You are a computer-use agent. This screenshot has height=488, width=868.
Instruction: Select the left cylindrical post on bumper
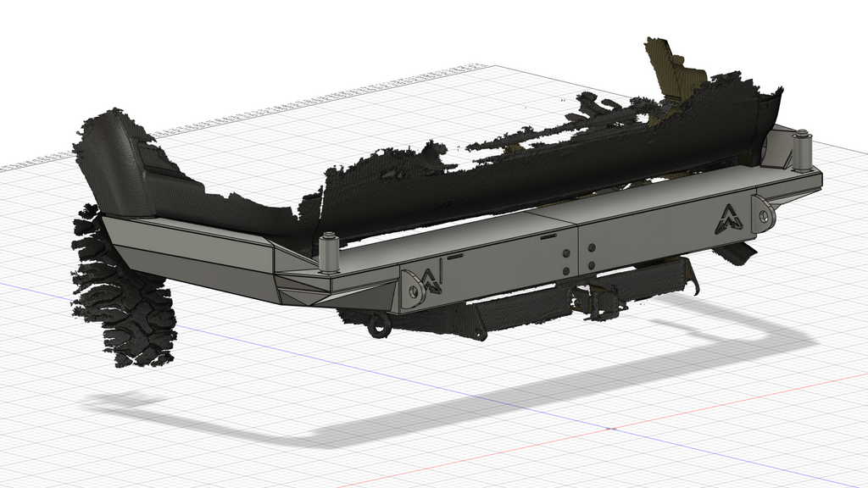pyautogui.click(x=329, y=252)
